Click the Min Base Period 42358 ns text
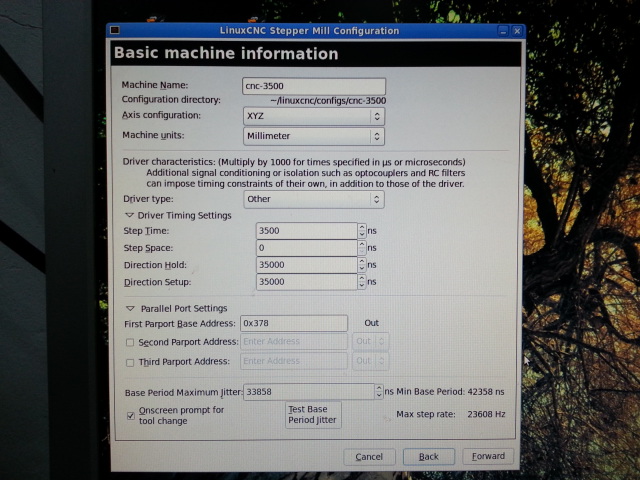This screenshot has width=640, height=480. (450, 392)
